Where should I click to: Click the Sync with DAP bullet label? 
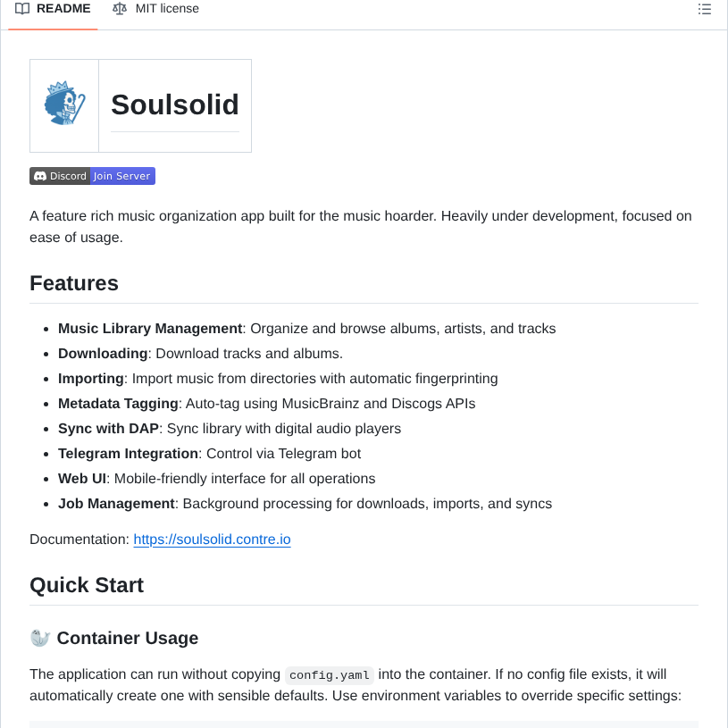click(x=108, y=429)
